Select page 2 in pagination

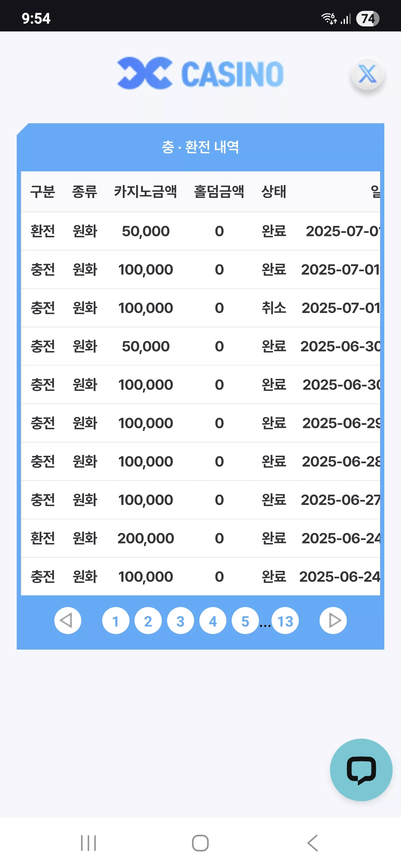[x=148, y=621]
